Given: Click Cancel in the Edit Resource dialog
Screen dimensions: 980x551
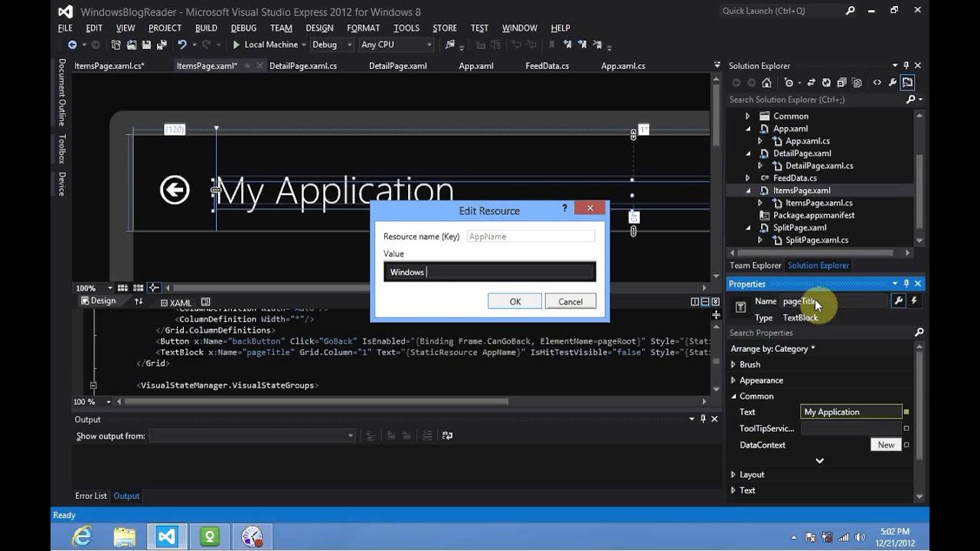Looking at the screenshot, I should click(570, 302).
